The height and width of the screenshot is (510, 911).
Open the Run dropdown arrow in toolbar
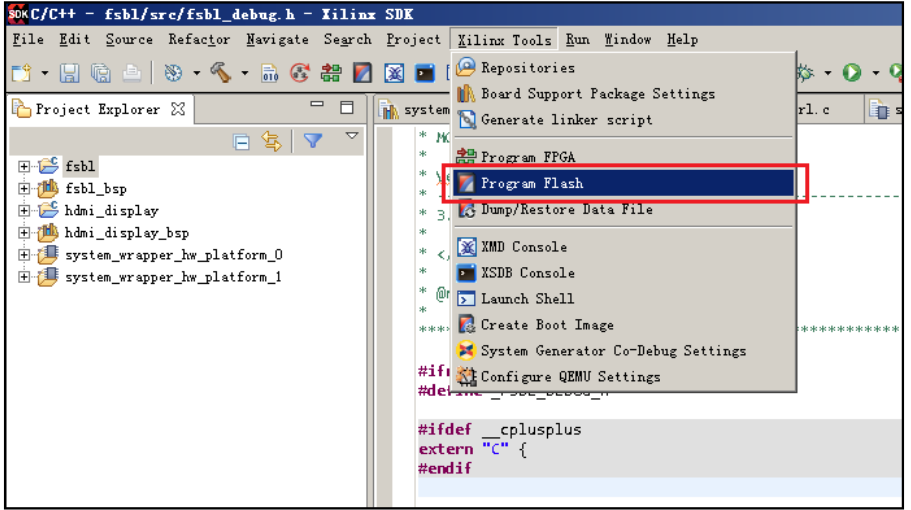pyautogui.click(x=876, y=74)
